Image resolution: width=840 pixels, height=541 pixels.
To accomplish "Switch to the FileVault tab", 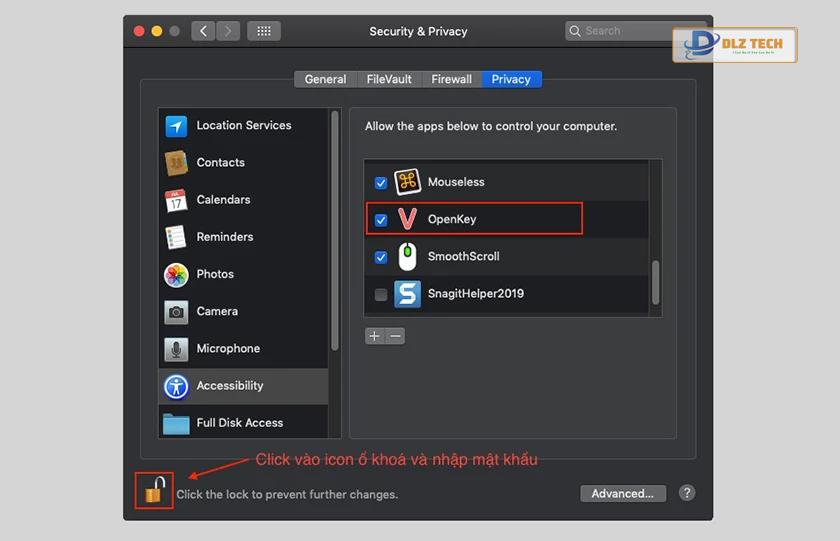I will 389,79.
